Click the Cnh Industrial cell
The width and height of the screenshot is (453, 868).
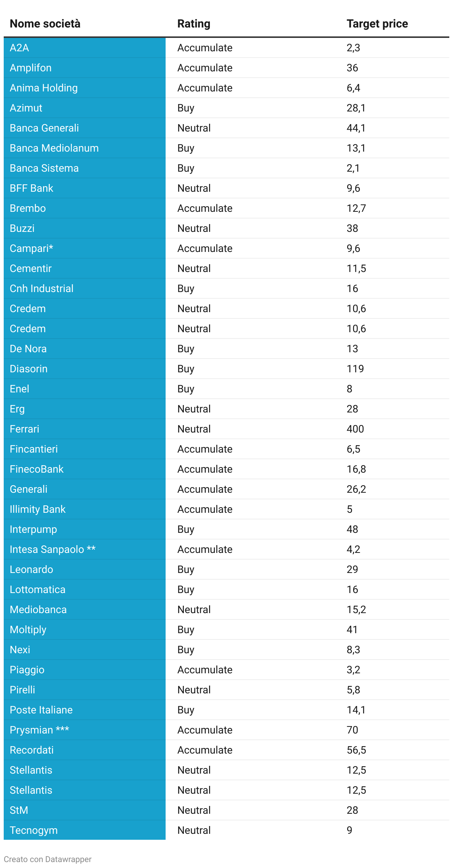(42, 288)
